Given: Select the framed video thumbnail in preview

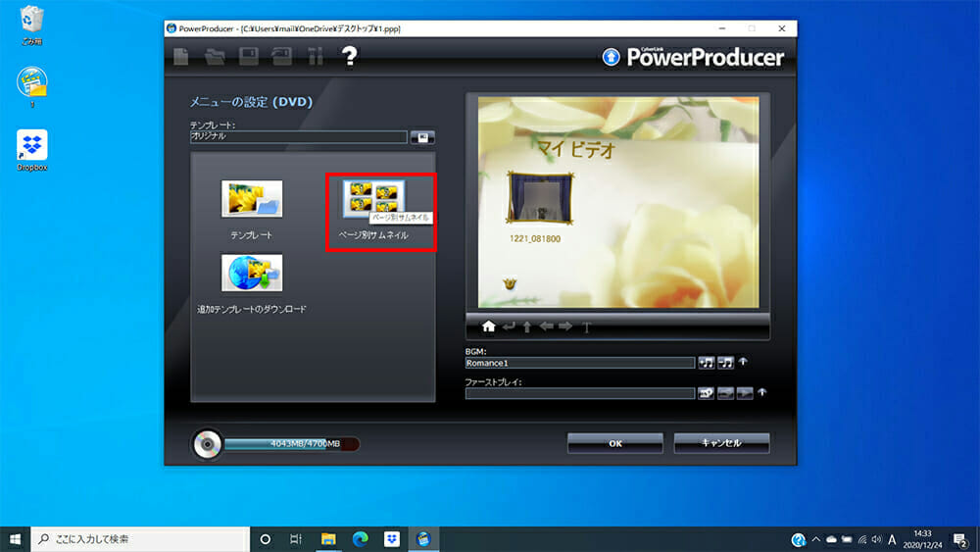Looking at the screenshot, I should pos(539,198).
